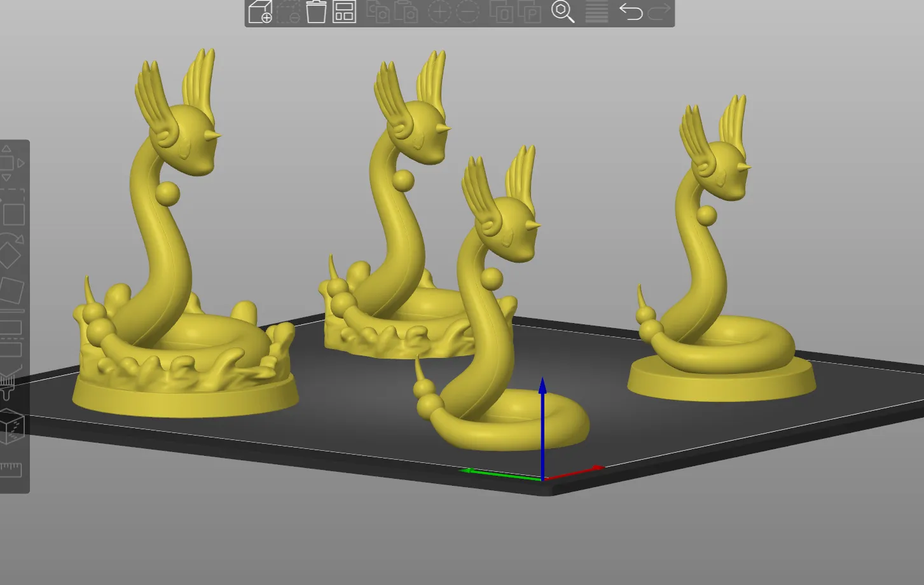Undo the last action

coord(631,11)
